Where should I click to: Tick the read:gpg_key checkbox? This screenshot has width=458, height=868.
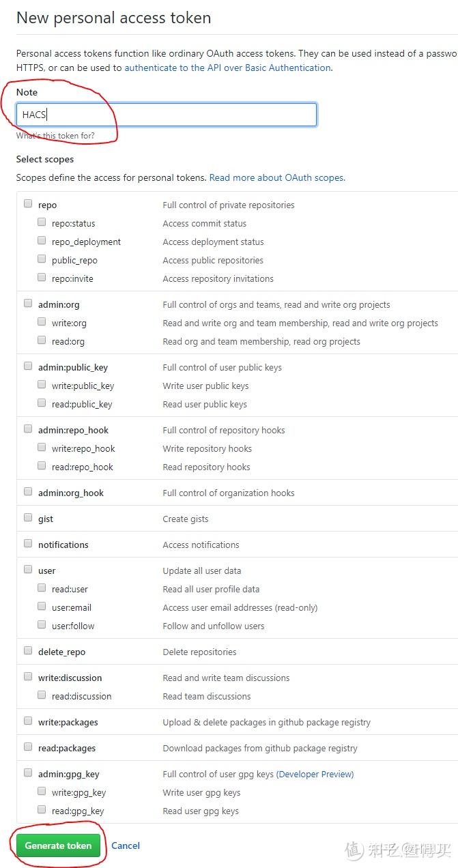(42, 809)
